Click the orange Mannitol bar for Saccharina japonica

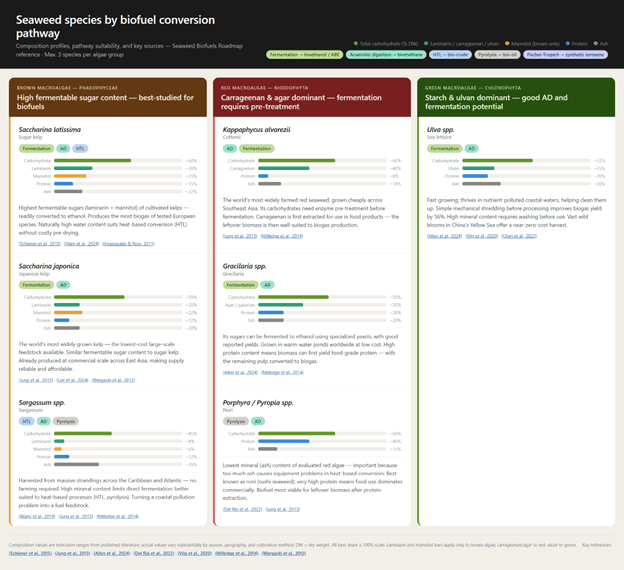point(68,312)
